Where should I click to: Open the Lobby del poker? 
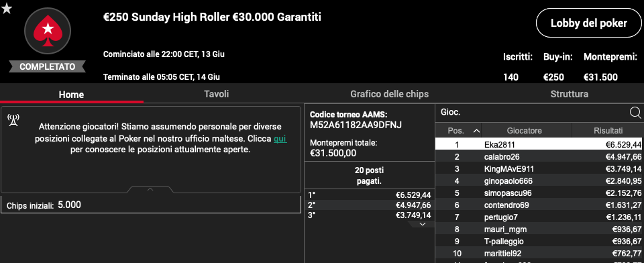(589, 23)
